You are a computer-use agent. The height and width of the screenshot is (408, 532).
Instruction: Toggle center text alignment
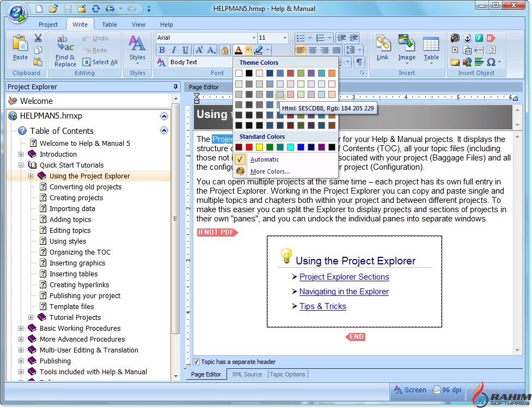[x=313, y=50]
